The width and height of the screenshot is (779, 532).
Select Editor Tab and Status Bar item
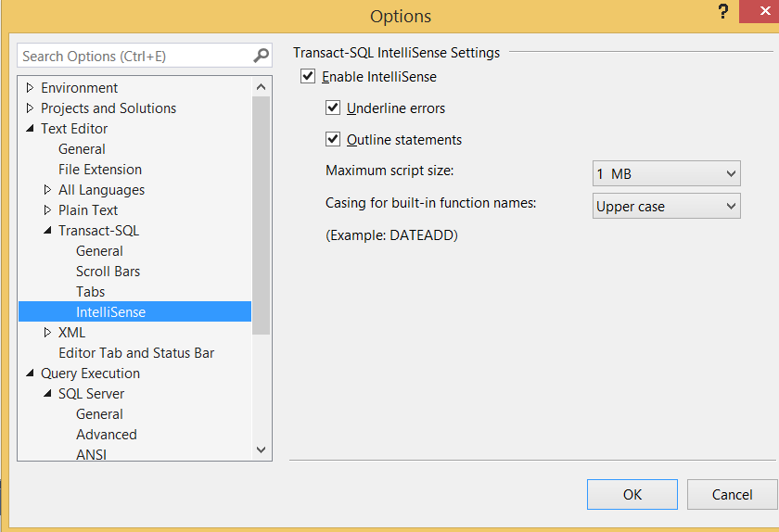136,353
